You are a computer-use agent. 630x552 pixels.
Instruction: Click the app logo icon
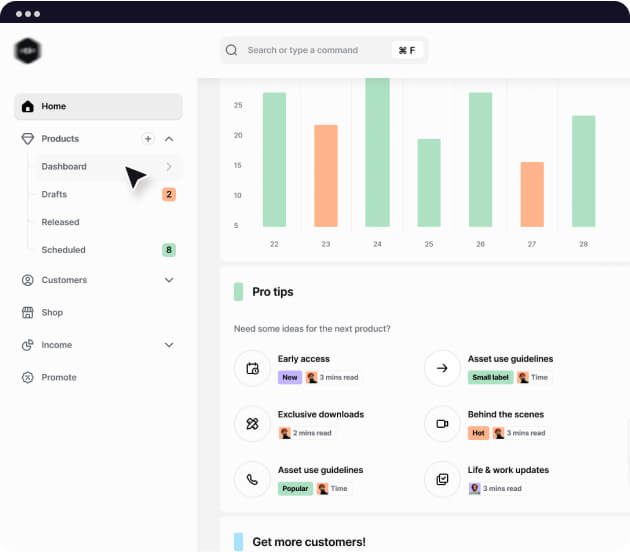tap(28, 50)
